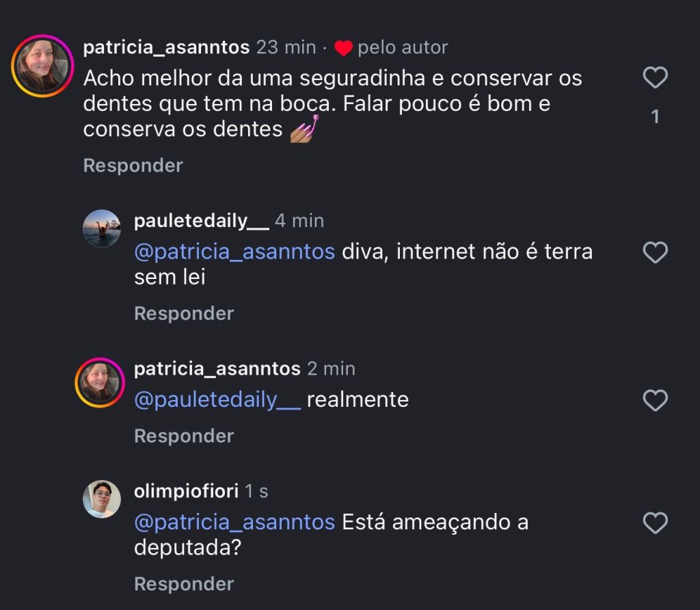This screenshot has height=610, width=700.
Task: Open patricia_asanntos username on the 2 min reply
Action: tap(217, 369)
